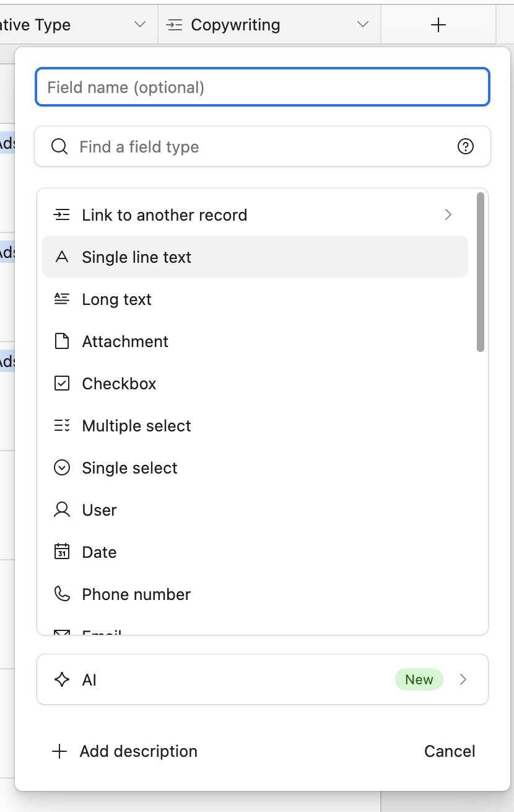Choose Single select field type

(129, 468)
